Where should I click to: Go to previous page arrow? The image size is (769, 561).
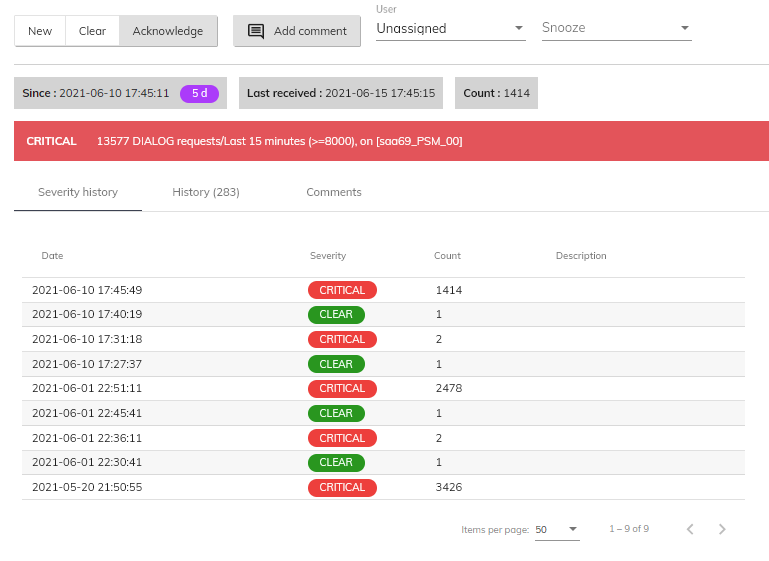click(690, 529)
